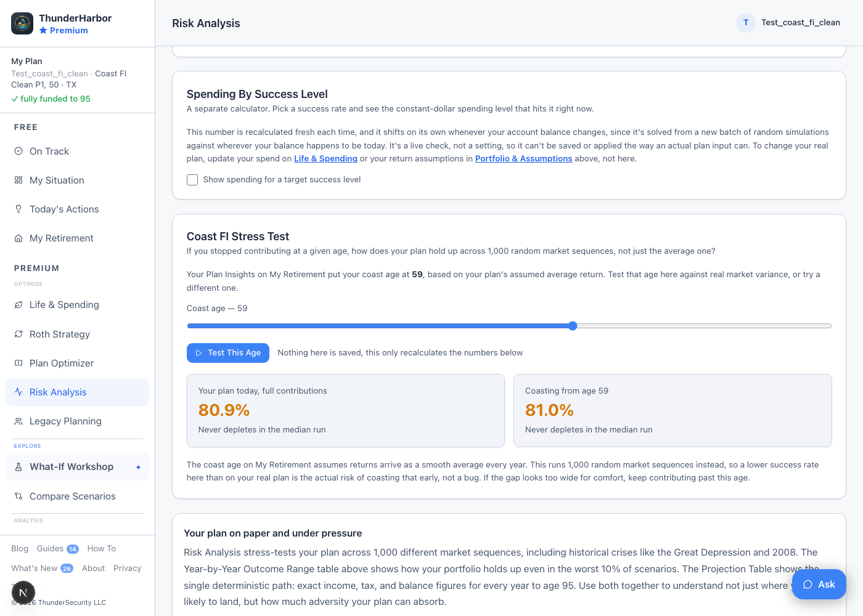Click the ThunderHarbor logo icon

click(22, 23)
